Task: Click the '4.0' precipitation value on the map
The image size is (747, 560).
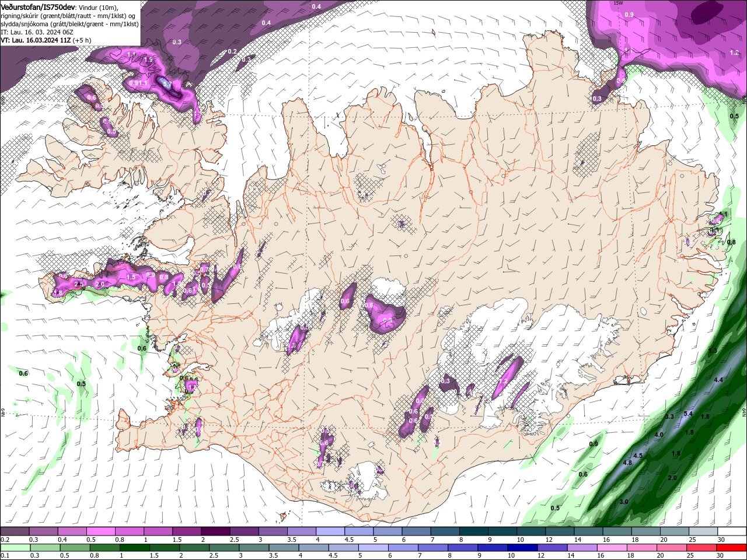Action: 659,435
